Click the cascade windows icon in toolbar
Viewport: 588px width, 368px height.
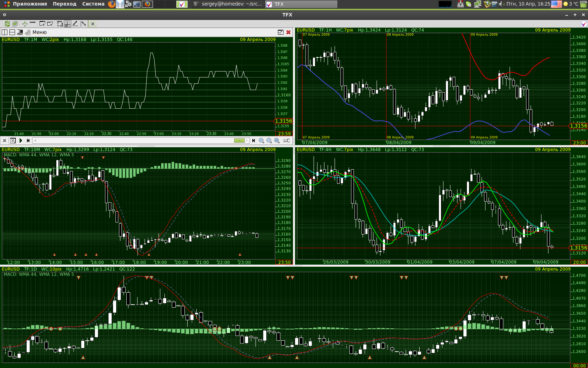15,24
